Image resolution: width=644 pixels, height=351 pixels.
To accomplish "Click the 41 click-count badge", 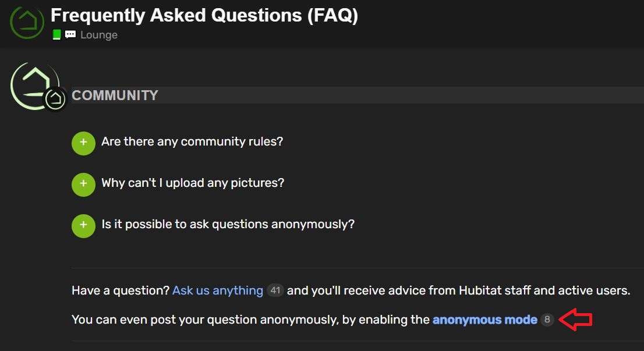I will [275, 290].
